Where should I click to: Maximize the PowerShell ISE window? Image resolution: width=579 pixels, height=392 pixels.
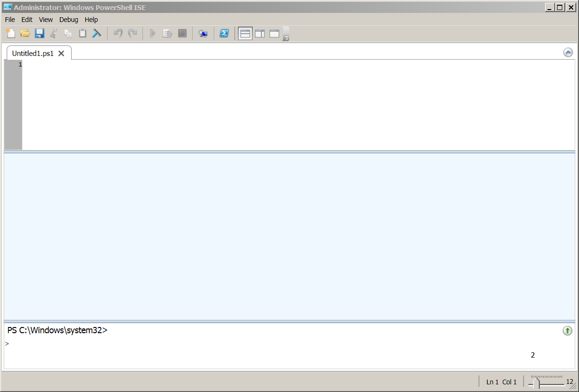(x=560, y=7)
